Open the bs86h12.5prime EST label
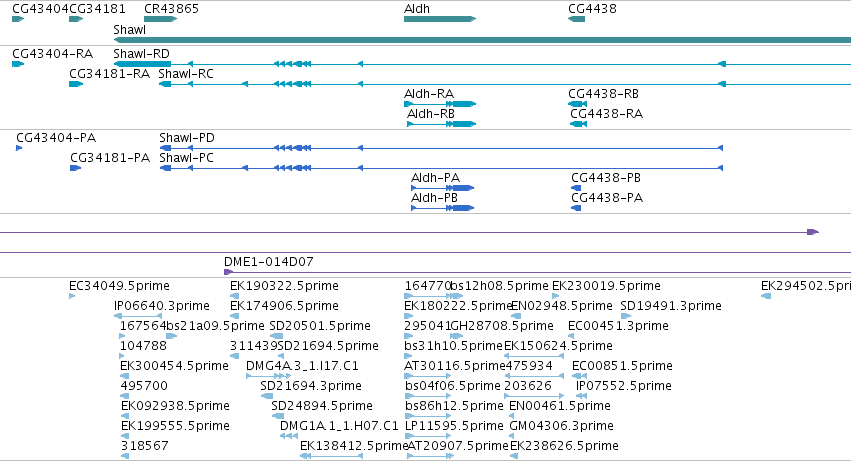 click(x=454, y=407)
